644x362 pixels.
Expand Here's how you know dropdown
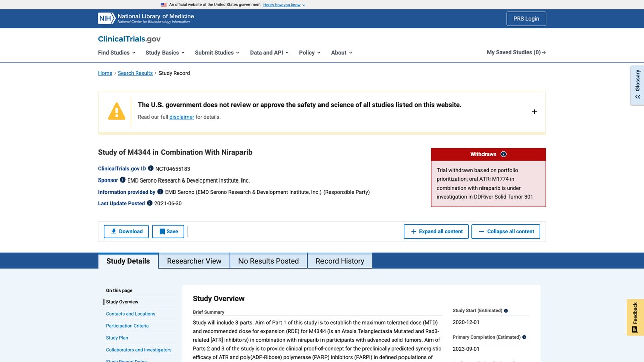tap(284, 5)
